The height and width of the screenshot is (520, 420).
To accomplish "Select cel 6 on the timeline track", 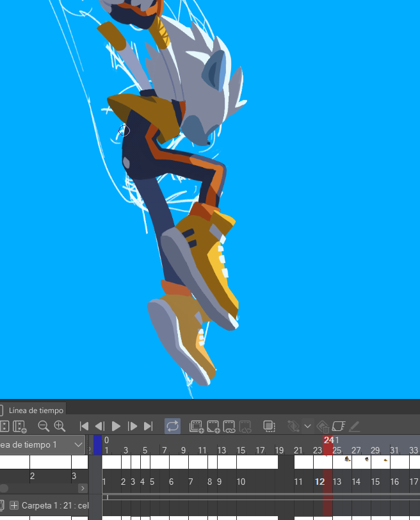I will pyautogui.click(x=172, y=482).
